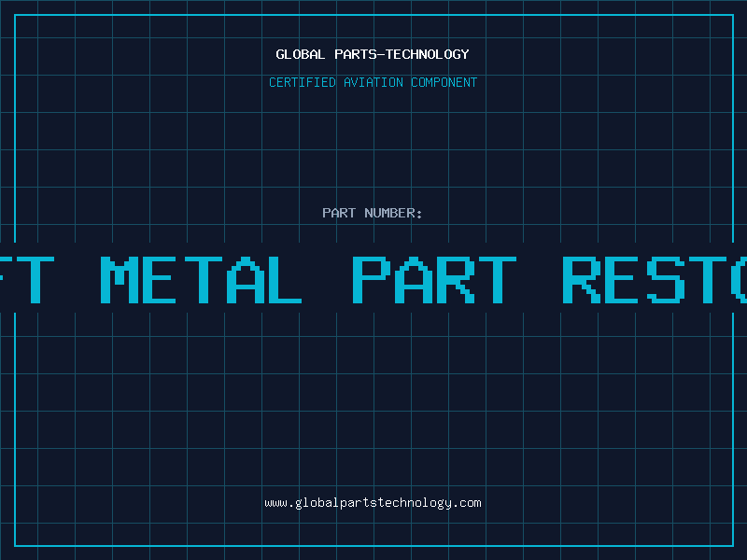Click the GLOBAL PARTS-TECHNOLOGY heading
This screenshot has width=747, height=560.
tap(373, 54)
